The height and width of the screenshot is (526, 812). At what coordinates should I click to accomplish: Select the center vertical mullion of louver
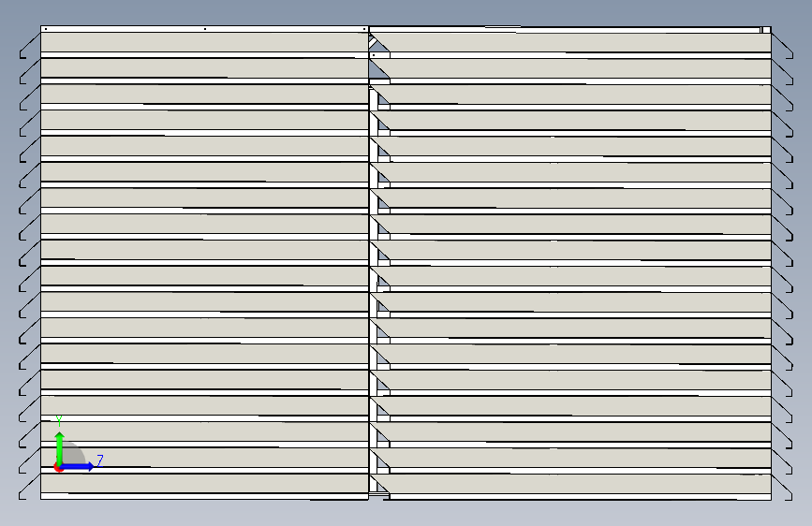click(x=373, y=290)
